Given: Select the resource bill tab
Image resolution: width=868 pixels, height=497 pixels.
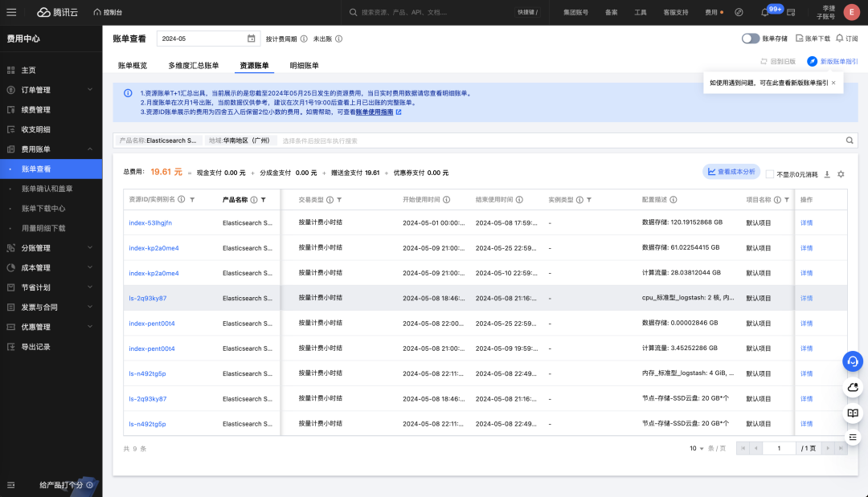Looking at the screenshot, I should (254, 65).
